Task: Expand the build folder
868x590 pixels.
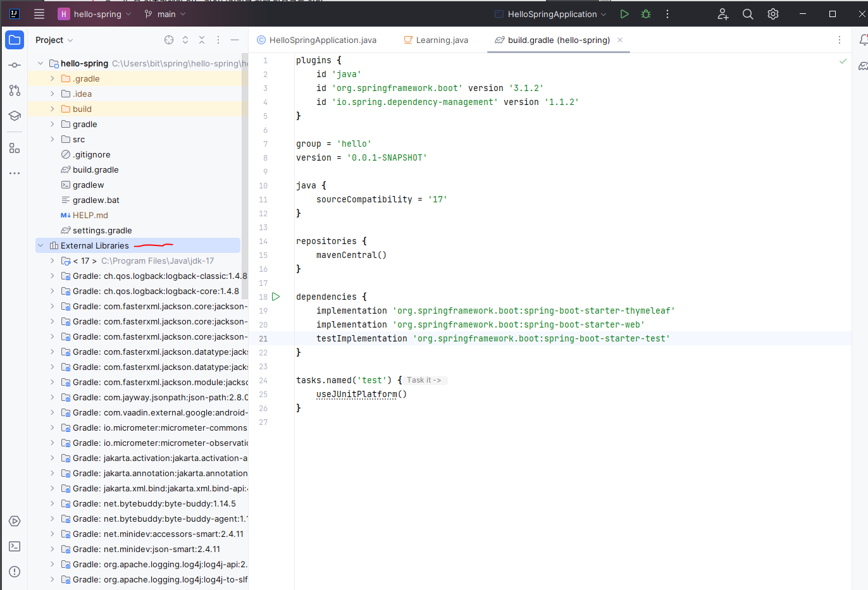Action: pyautogui.click(x=53, y=109)
